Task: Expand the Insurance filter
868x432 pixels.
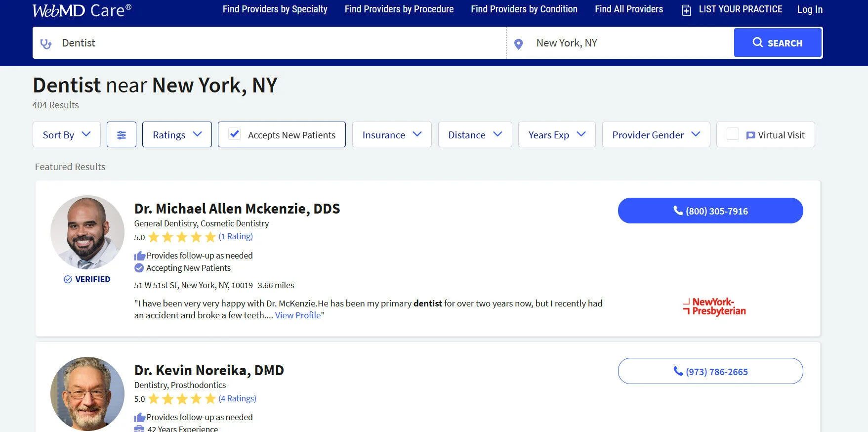Action: pyautogui.click(x=392, y=134)
